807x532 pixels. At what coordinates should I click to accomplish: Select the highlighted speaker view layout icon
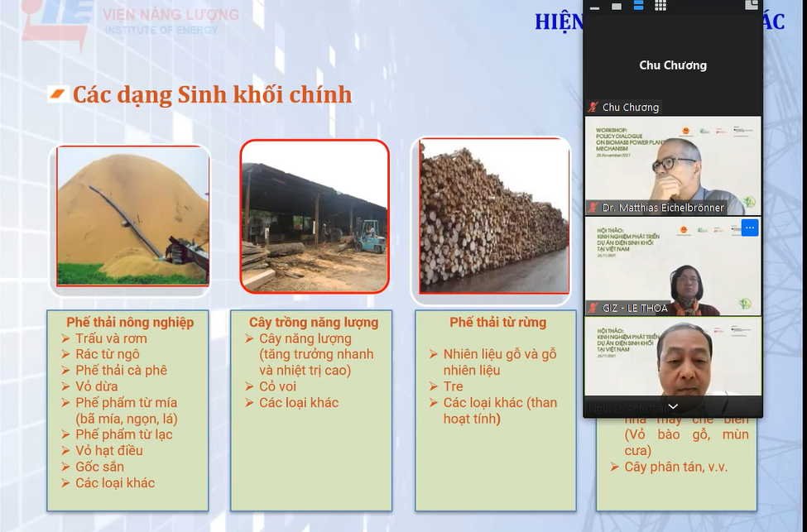point(637,7)
